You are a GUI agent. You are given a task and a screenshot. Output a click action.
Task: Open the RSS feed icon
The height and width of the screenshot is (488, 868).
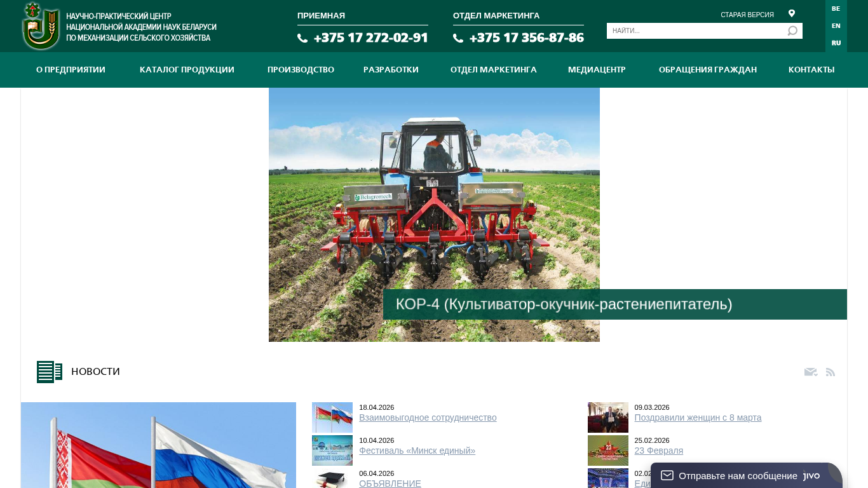(x=831, y=372)
